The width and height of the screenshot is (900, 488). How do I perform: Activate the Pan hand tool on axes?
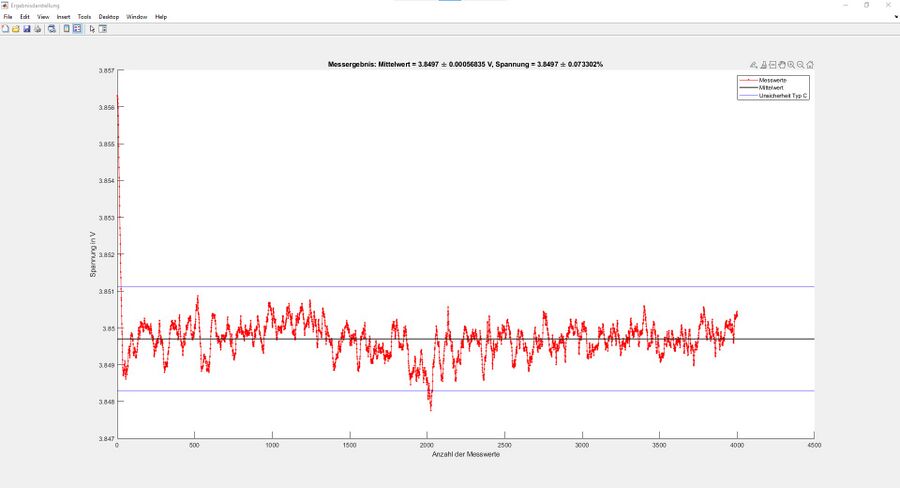(781, 64)
